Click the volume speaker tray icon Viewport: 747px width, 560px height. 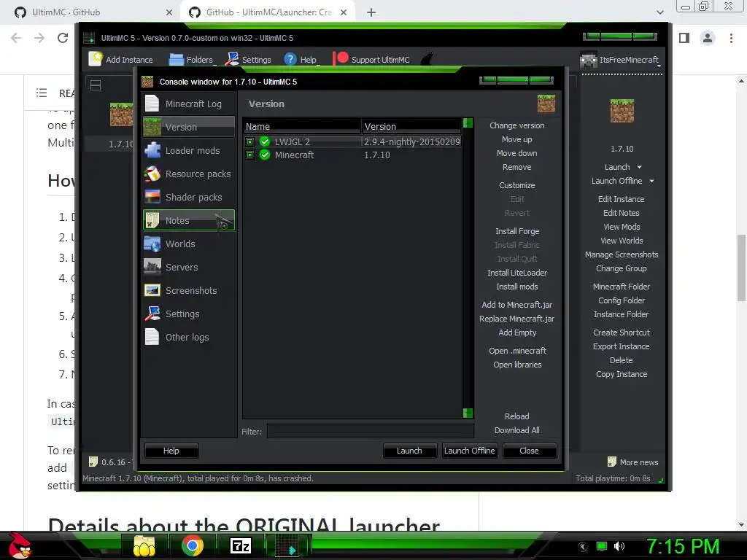click(619, 546)
